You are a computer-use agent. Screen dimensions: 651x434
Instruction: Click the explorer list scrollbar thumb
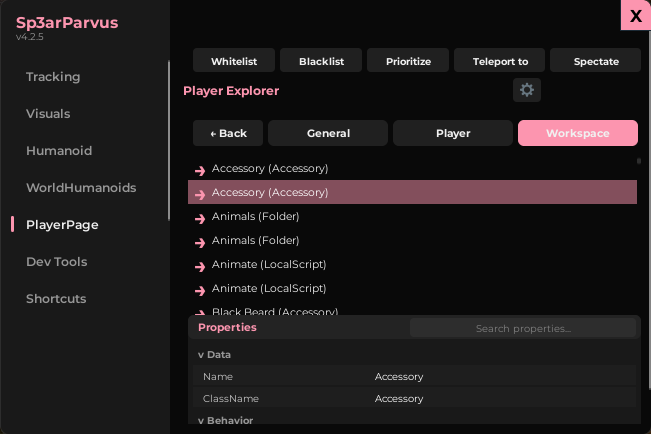click(639, 161)
